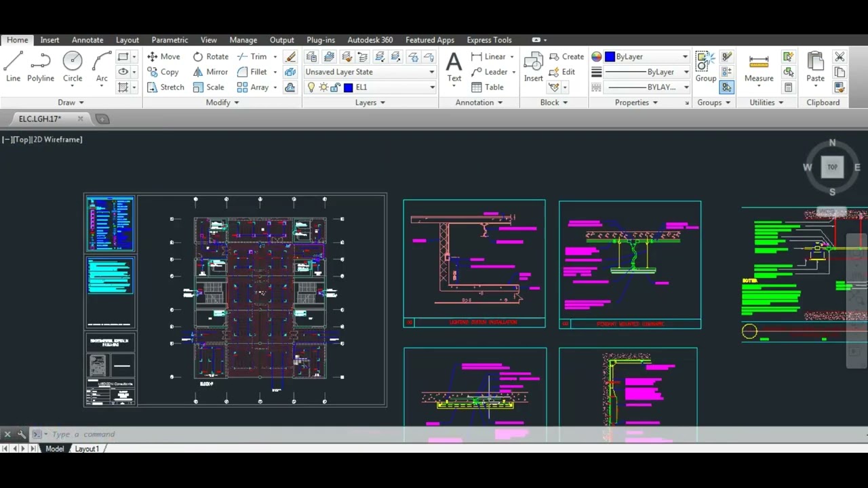The image size is (868, 488).
Task: Pick the Arc tool
Action: [102, 66]
